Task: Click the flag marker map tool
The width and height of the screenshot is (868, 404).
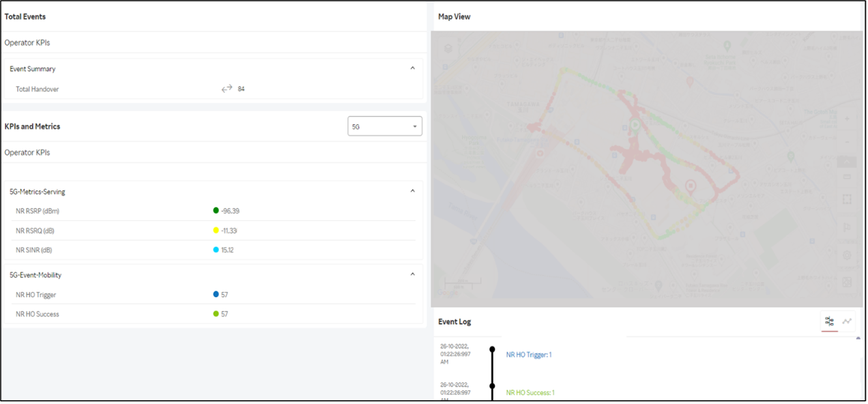Action: (x=847, y=227)
